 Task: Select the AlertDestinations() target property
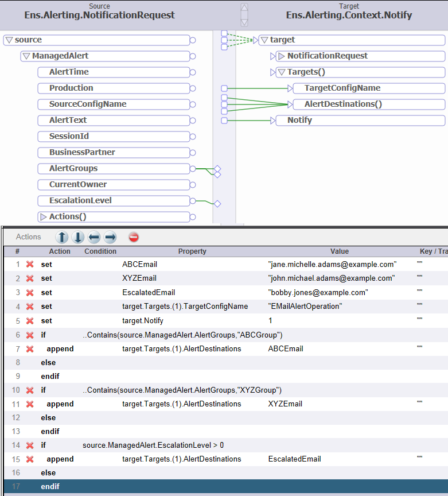pyautogui.click(x=369, y=104)
